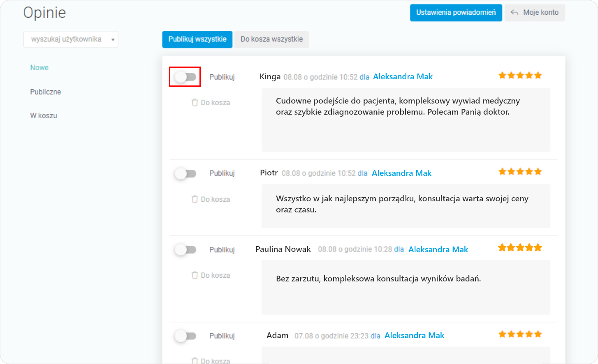Click the timestamp '07.08 o godzinie 23:23'
The image size is (598, 364).
[331, 336]
